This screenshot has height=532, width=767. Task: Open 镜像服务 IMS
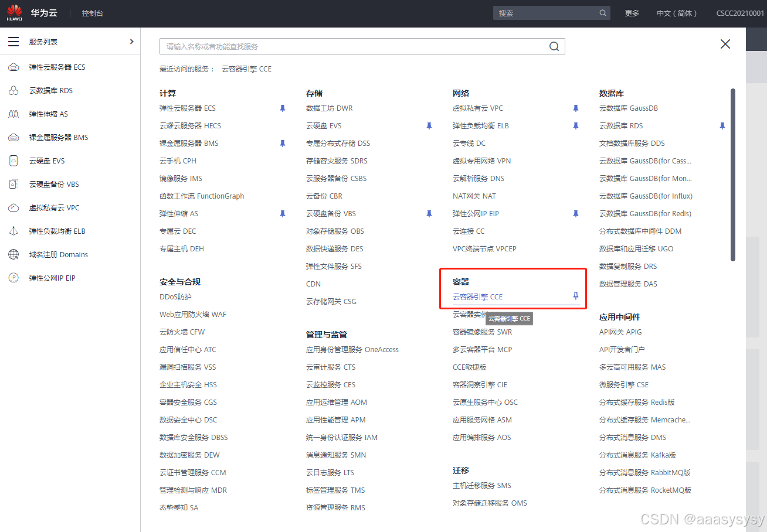[181, 179]
